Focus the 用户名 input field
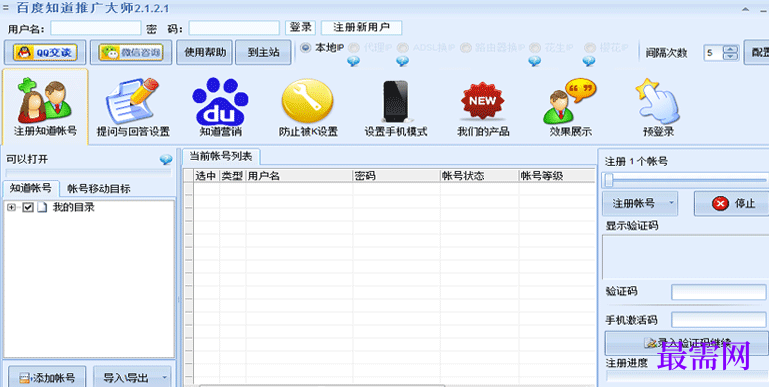Screen dimensions: 769x387 (96, 28)
